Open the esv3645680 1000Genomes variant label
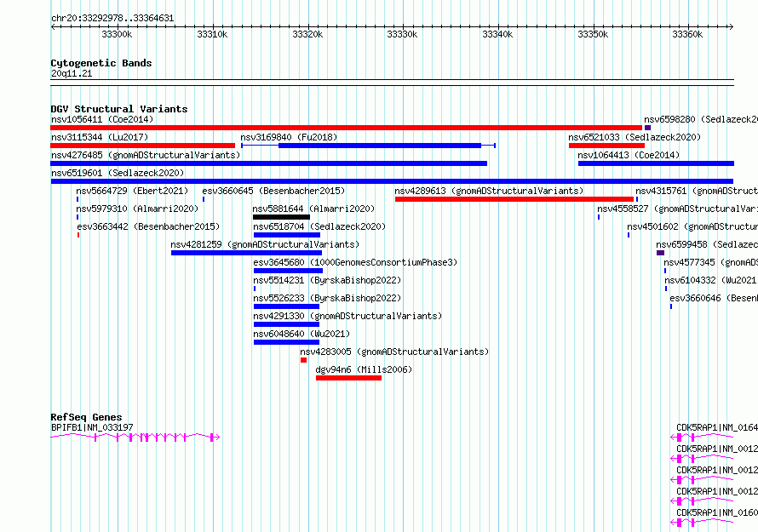The width and height of the screenshot is (758, 532). pos(355,262)
